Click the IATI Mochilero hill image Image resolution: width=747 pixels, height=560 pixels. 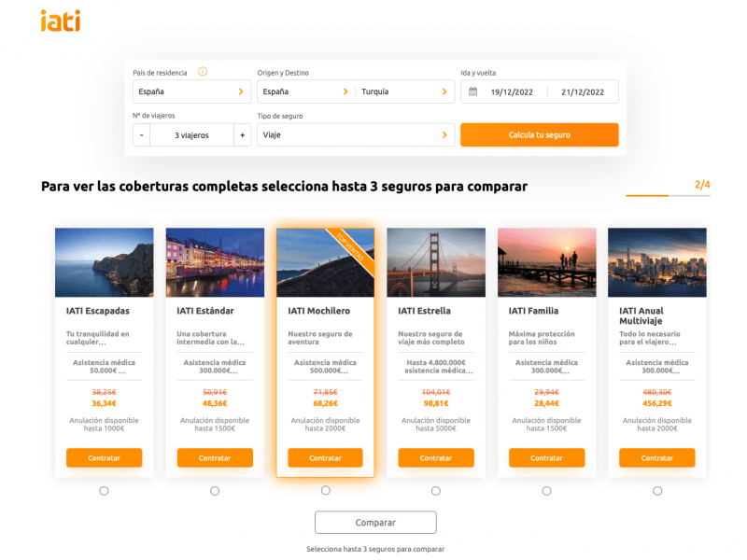point(325,262)
